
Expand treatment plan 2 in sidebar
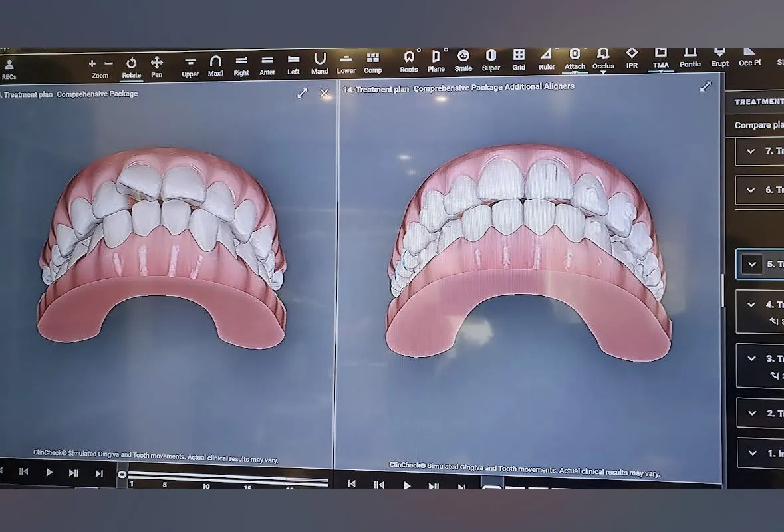coord(752,413)
